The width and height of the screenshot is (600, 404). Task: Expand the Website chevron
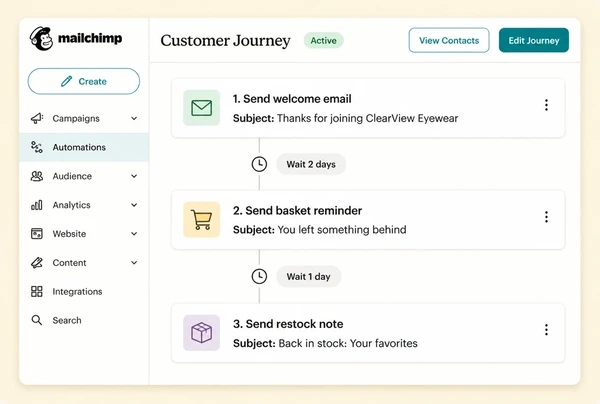[x=134, y=234]
